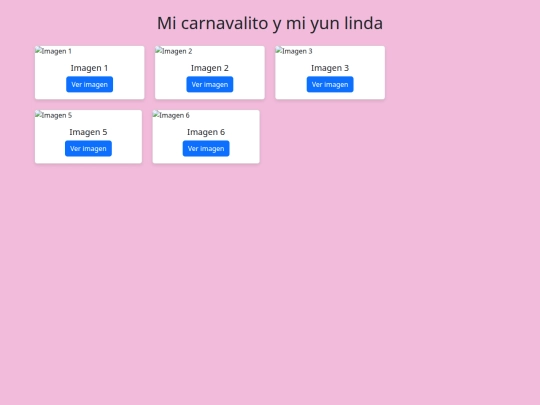This screenshot has height=405, width=540.
Task: Click the 'Imagen 1' card title
Action: pyautogui.click(x=90, y=68)
